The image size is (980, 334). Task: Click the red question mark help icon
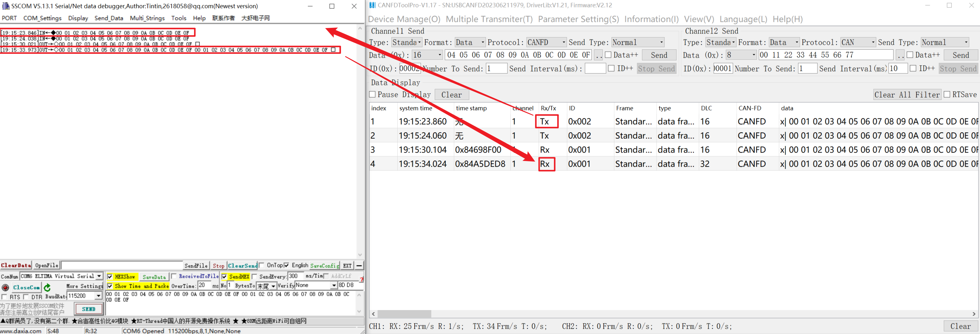click(361, 279)
